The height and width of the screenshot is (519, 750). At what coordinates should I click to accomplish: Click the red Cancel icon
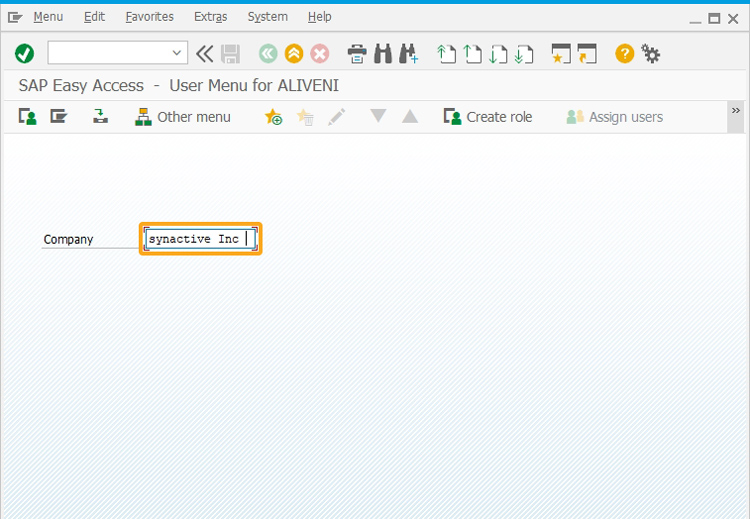point(320,54)
